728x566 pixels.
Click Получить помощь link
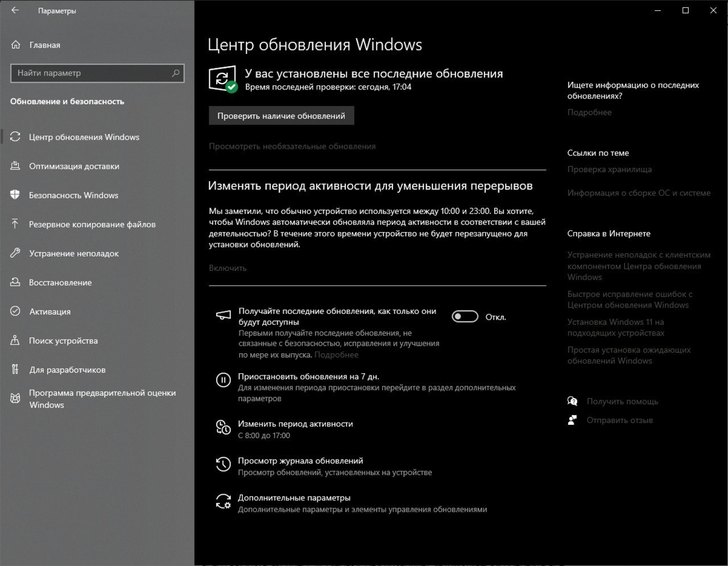point(622,401)
